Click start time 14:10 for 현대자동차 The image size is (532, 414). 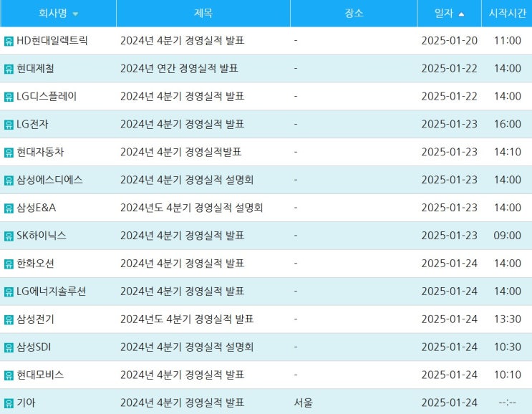[x=507, y=152]
